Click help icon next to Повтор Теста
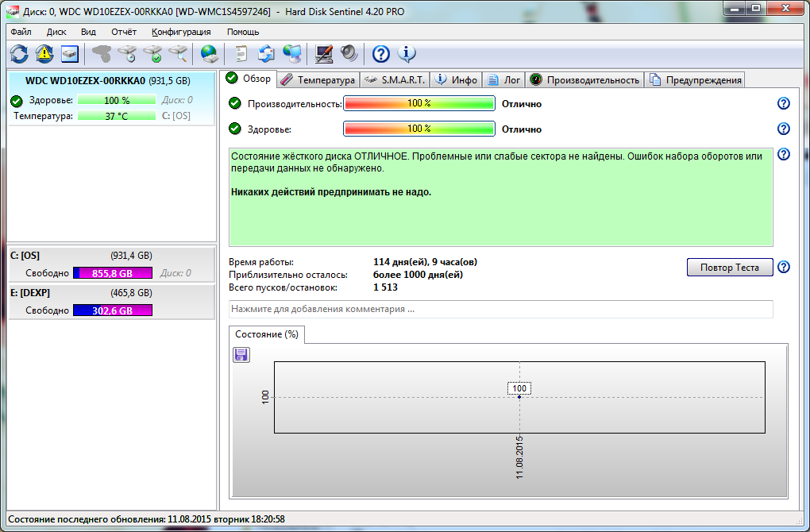 [x=784, y=267]
